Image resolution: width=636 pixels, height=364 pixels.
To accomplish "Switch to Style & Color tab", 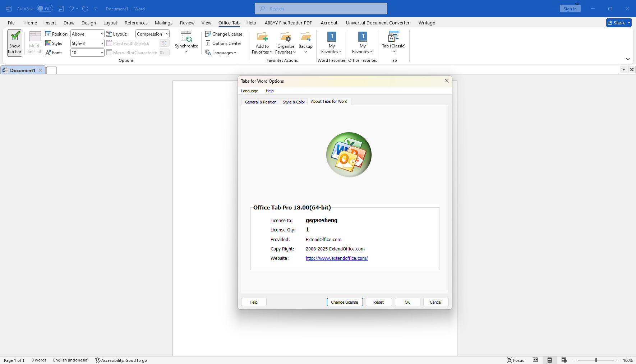I will [x=294, y=102].
